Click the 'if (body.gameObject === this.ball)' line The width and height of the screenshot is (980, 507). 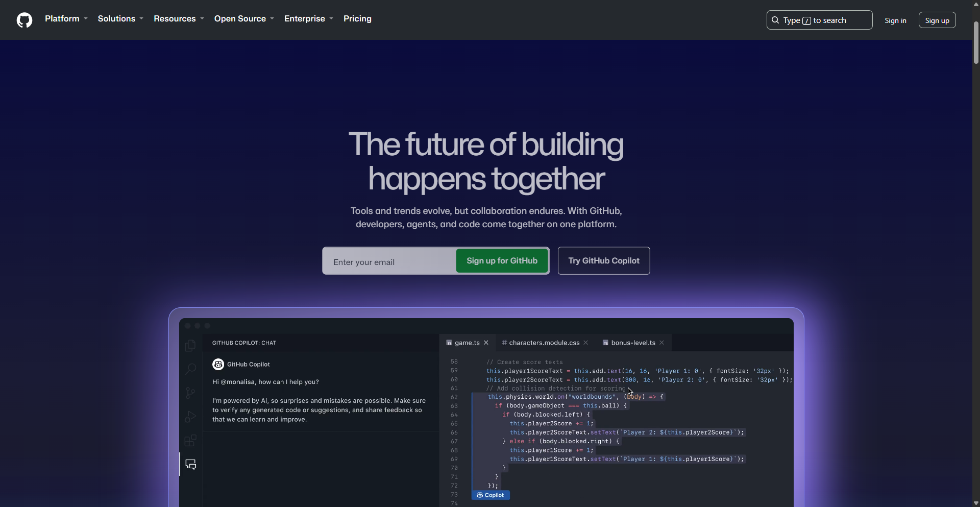[x=560, y=406]
